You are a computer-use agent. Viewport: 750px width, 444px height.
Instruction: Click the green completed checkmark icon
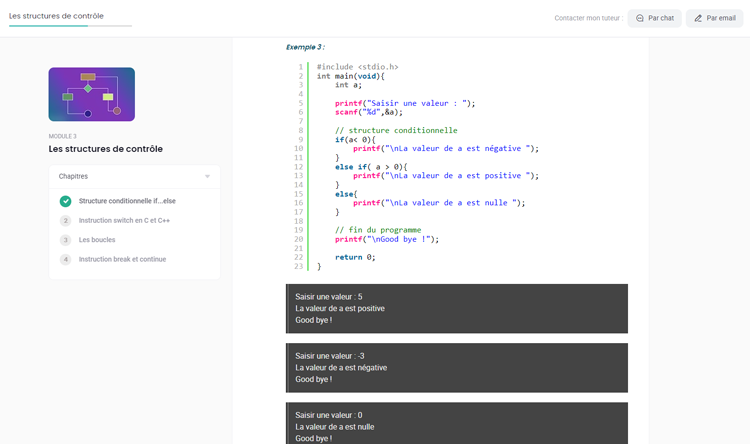tap(66, 201)
